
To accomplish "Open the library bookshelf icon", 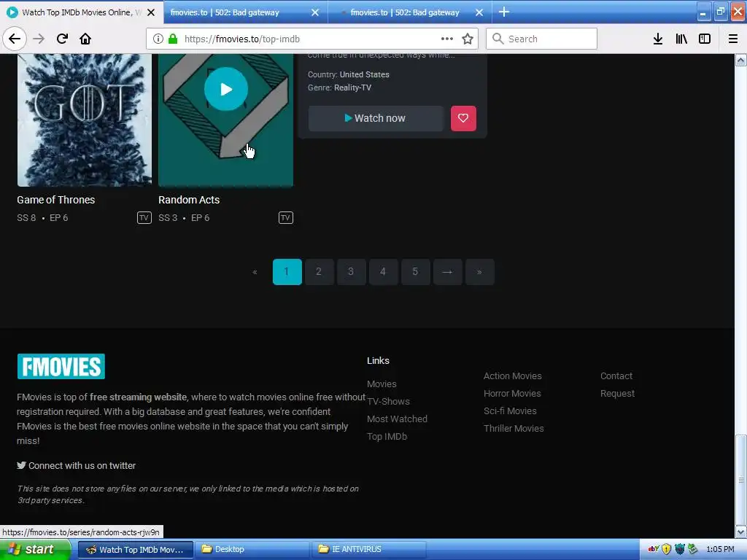I will pyautogui.click(x=681, y=39).
